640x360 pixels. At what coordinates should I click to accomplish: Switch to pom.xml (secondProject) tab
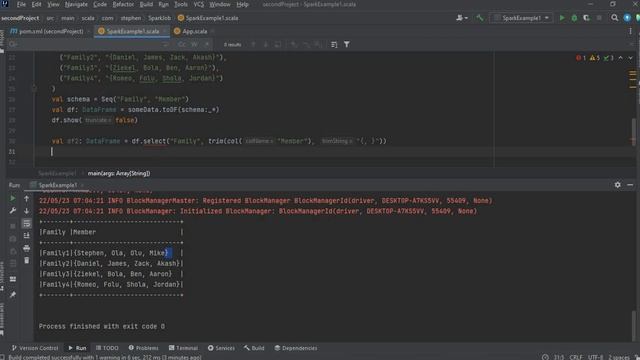point(51,31)
